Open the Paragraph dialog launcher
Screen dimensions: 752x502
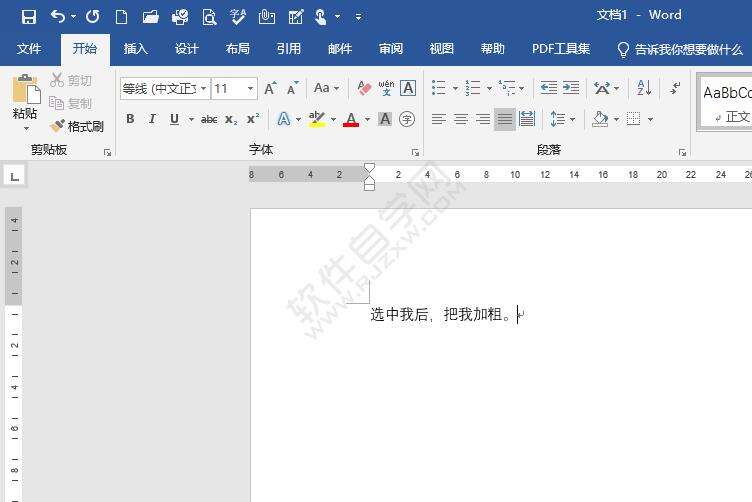(x=682, y=152)
